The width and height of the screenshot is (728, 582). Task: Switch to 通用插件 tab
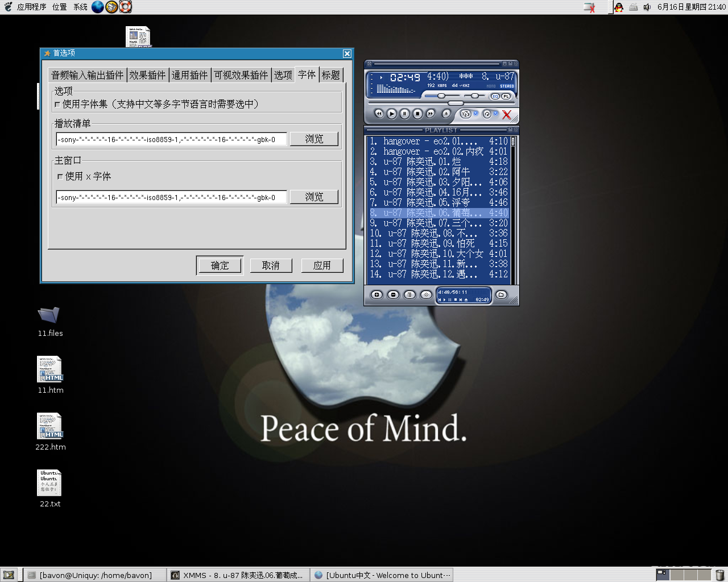pyautogui.click(x=190, y=75)
